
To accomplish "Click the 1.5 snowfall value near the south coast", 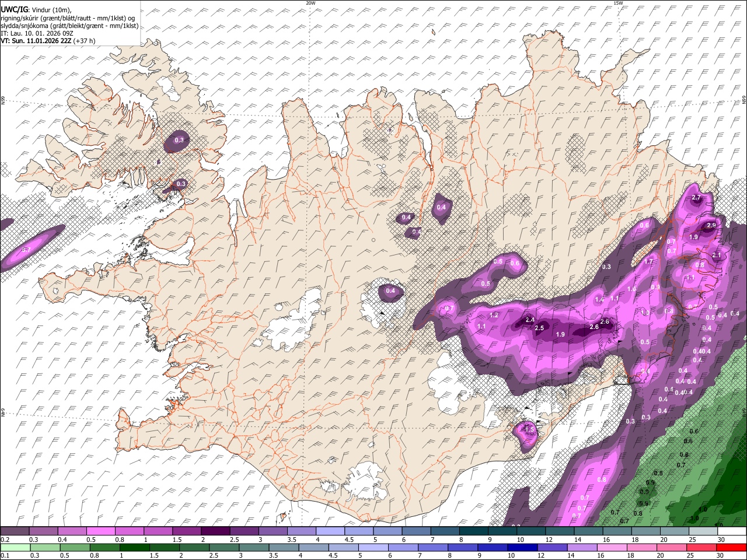I will (529, 429).
